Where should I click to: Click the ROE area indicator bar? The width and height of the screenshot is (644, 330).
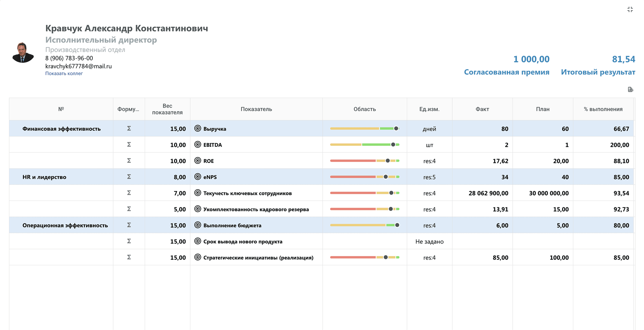pyautogui.click(x=365, y=161)
